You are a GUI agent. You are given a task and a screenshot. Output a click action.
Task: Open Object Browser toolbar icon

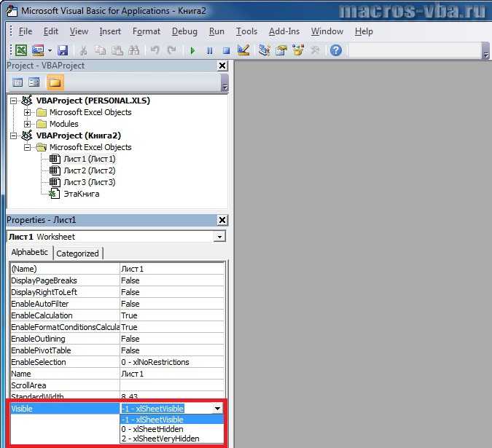[298, 50]
